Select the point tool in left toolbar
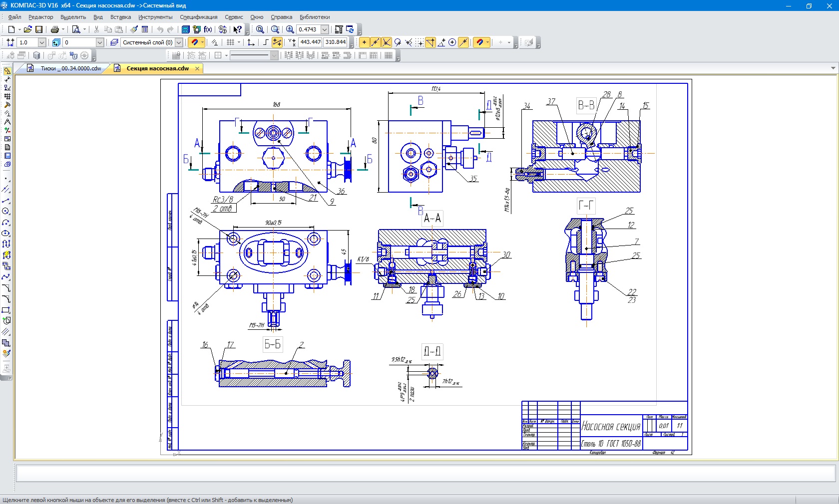 6,179
